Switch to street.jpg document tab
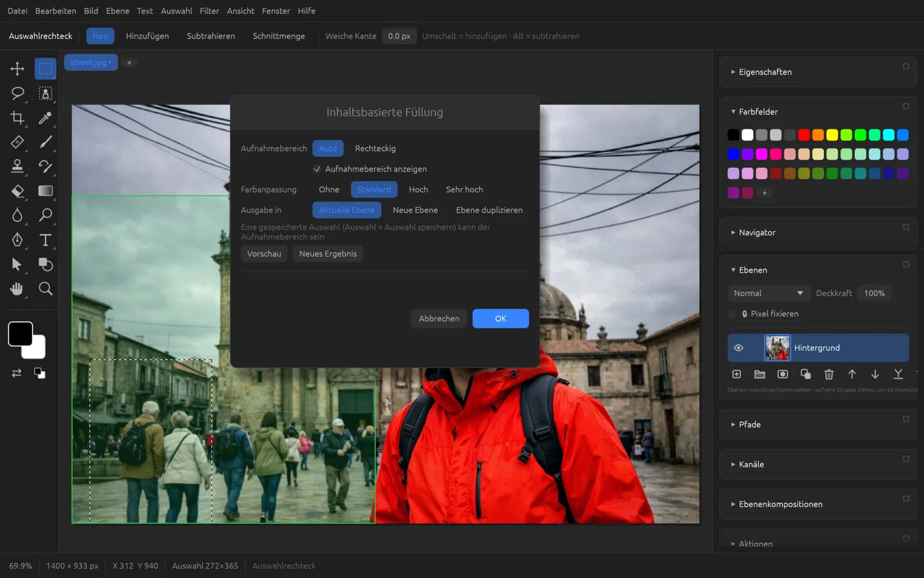Viewport: 924px width, 578px height. (x=91, y=62)
